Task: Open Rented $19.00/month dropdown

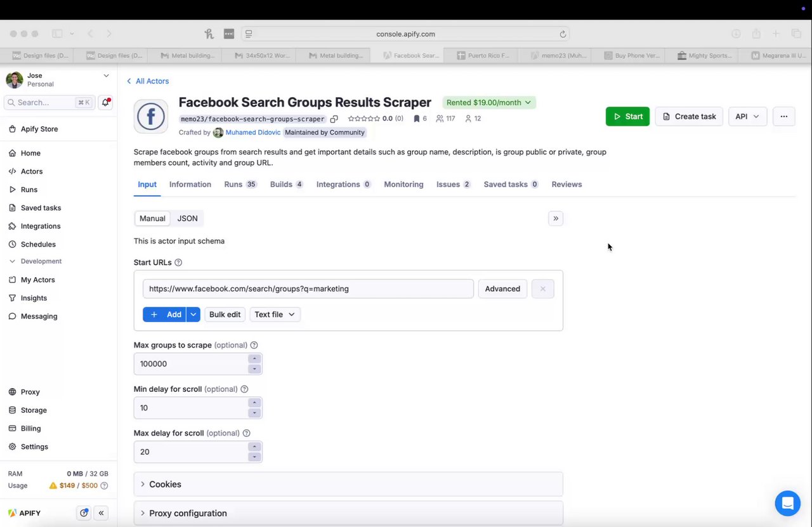Action: tap(489, 103)
